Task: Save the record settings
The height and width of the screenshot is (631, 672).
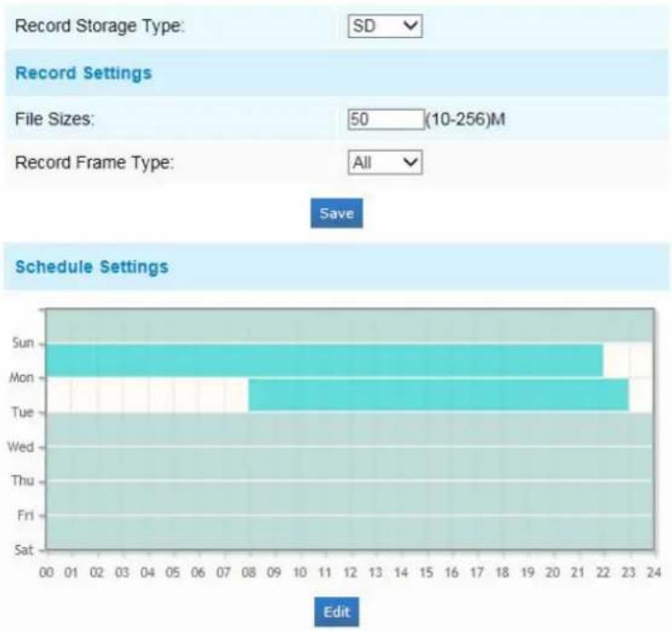Action: point(336,213)
